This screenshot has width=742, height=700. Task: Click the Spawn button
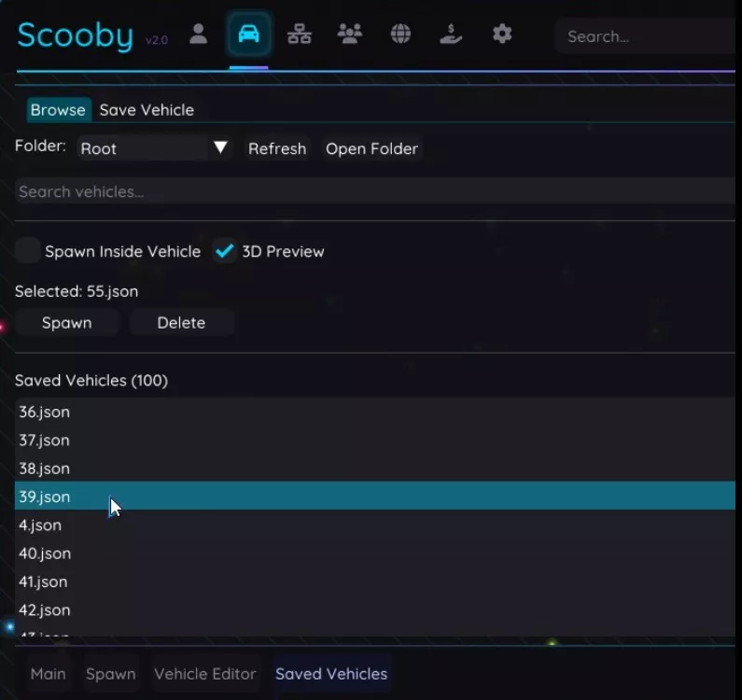click(66, 323)
